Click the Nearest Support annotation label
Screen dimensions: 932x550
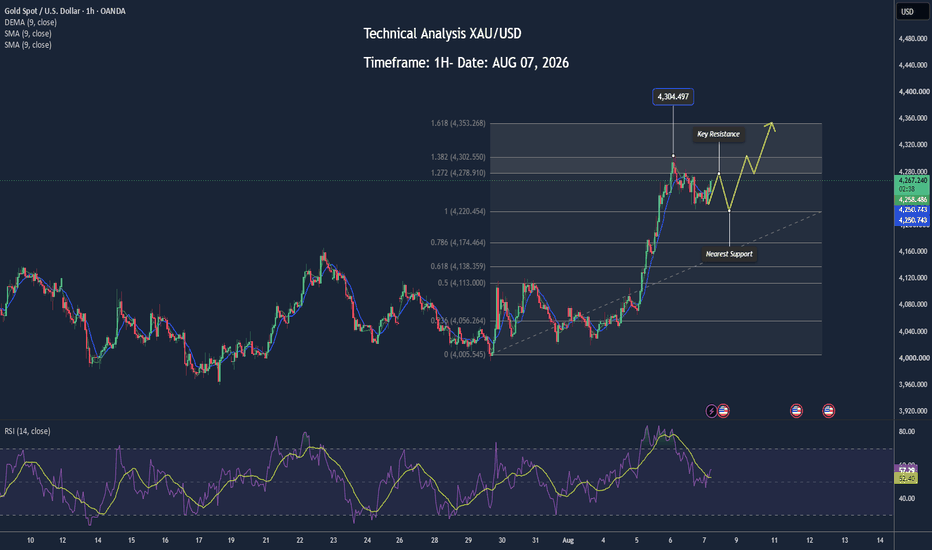(x=729, y=254)
